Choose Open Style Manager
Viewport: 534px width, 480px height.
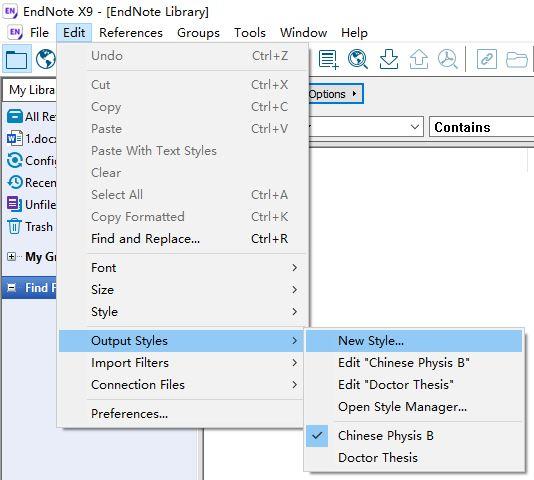pos(414,407)
